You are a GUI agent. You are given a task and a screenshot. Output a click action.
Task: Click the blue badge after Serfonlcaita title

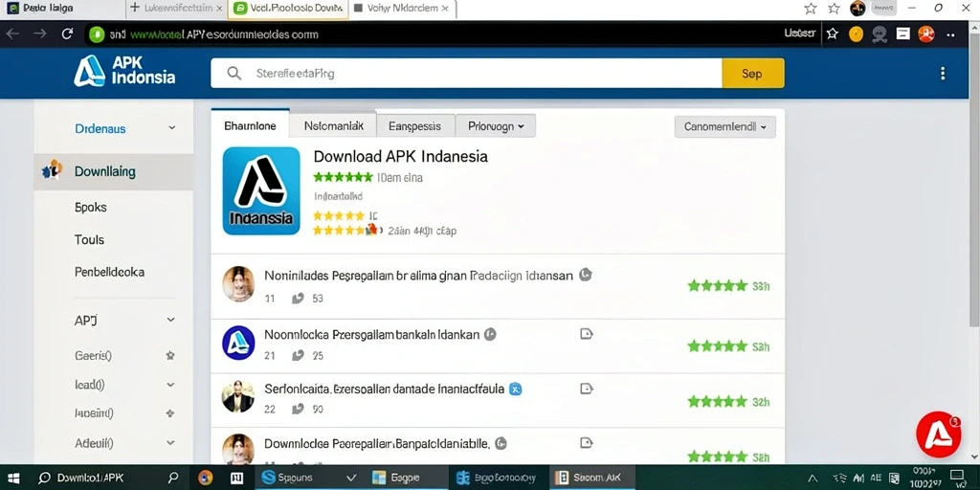pyautogui.click(x=516, y=389)
